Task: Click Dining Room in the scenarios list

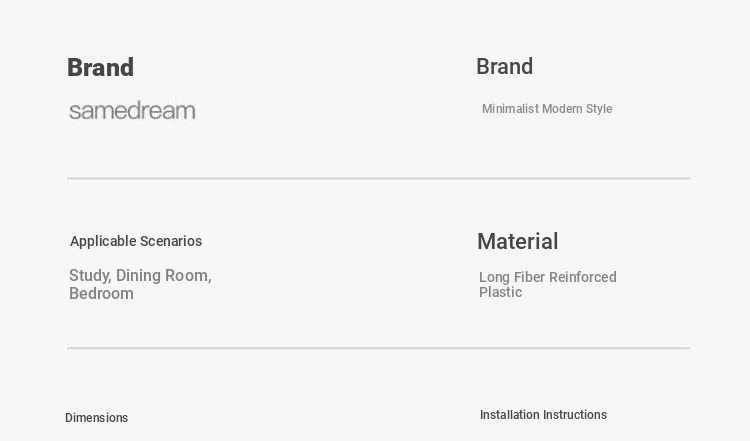Action: click(163, 275)
